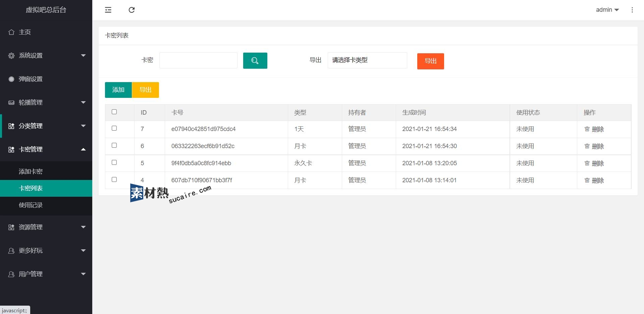The width and height of the screenshot is (644, 314).
Task: Check the box for card ID 6
Action: pyautogui.click(x=114, y=145)
